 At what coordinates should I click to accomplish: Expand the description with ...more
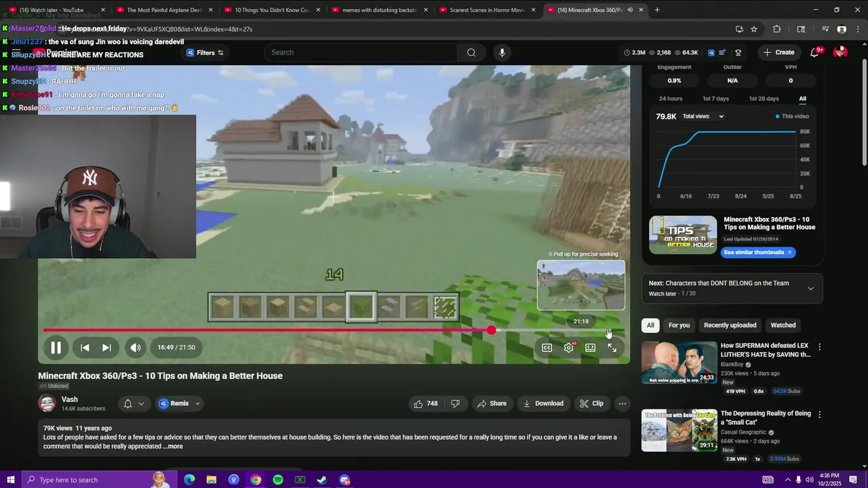pos(173,446)
